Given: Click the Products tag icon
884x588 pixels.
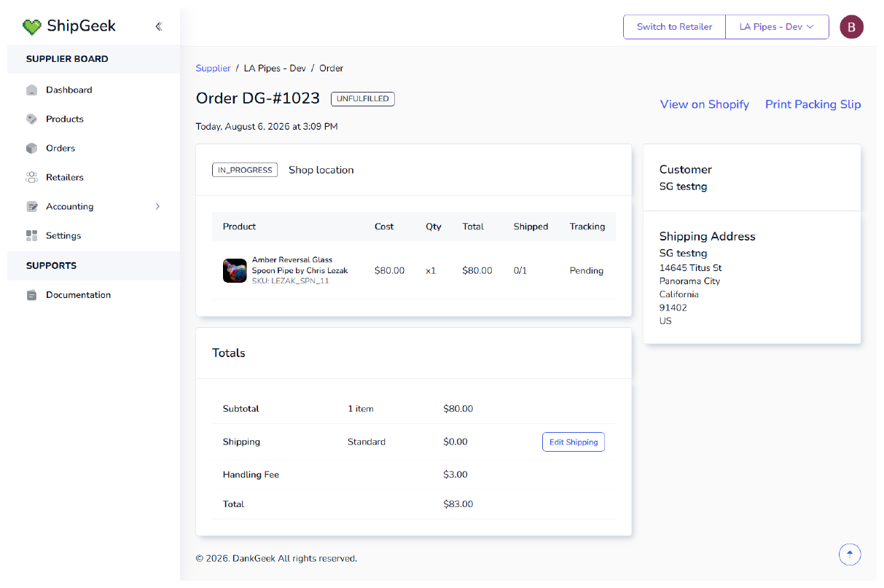Looking at the screenshot, I should point(31,119).
